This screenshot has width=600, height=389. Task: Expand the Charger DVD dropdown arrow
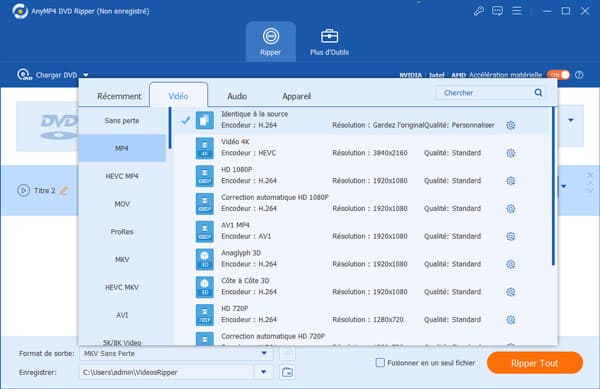(x=86, y=75)
